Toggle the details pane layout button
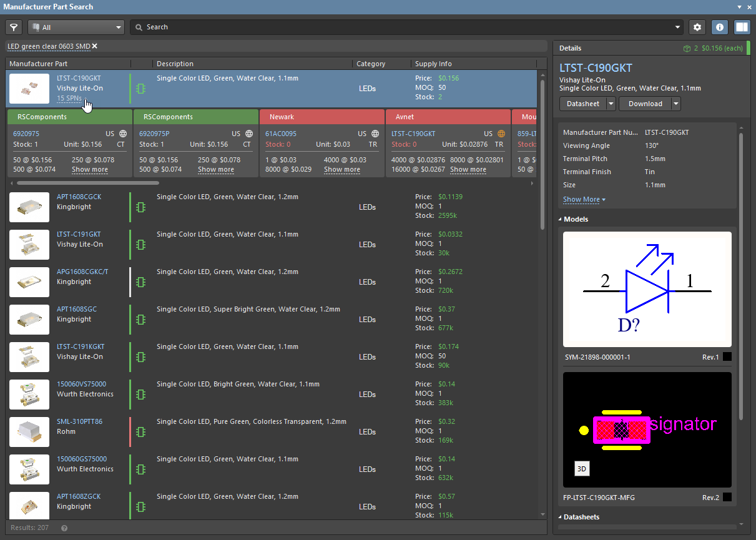This screenshot has width=756, height=540. (x=742, y=27)
